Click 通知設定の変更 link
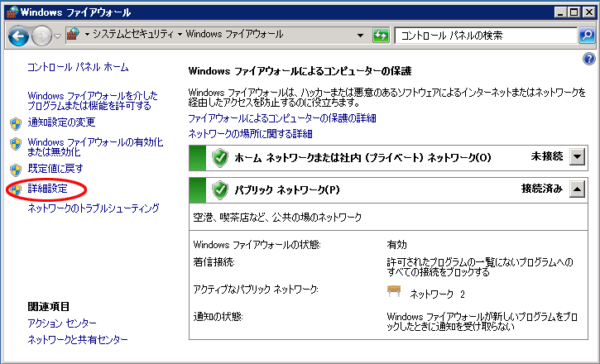 61,122
